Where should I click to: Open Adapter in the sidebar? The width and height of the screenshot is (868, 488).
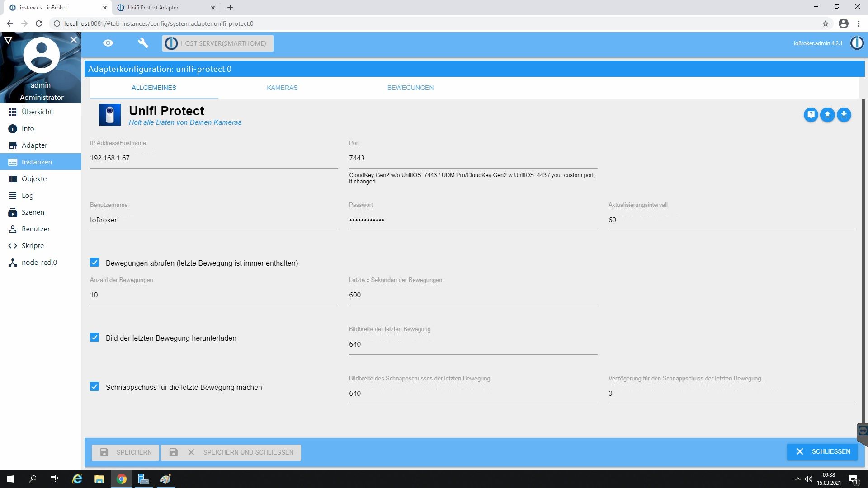pyautogui.click(x=41, y=145)
